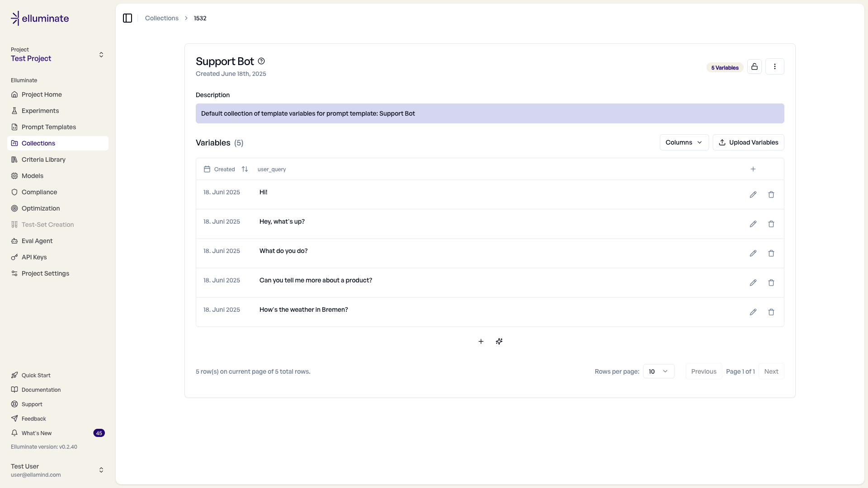
Task: Open the three-dot collection options menu
Action: pos(774,67)
